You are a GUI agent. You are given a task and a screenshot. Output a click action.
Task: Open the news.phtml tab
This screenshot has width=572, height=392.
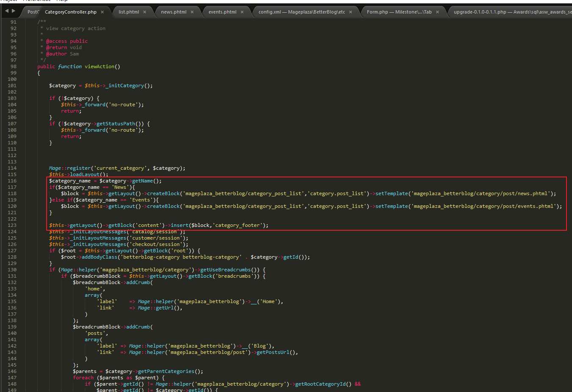coord(173,12)
